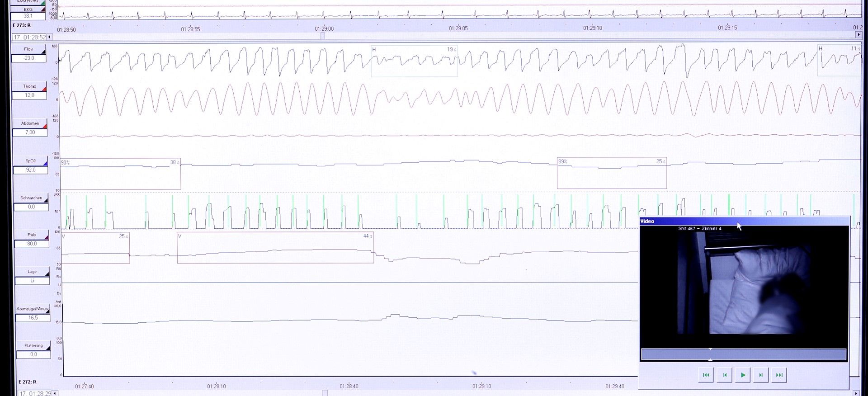Click the video position slider bar
868x396 pixels.
pos(744,354)
